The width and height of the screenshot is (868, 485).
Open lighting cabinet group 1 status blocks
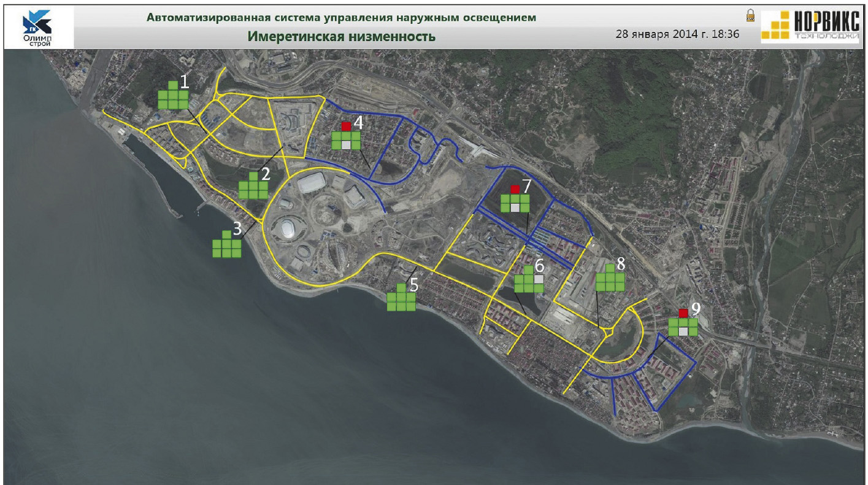click(x=173, y=95)
